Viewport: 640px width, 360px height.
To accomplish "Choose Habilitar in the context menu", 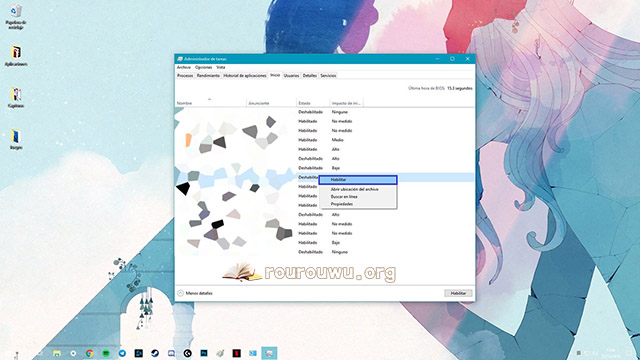I will [x=358, y=180].
